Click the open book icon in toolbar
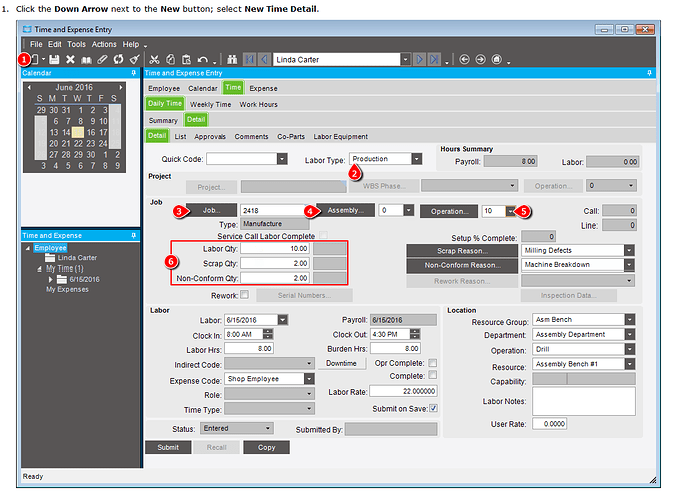The width and height of the screenshot is (690, 492). point(86,59)
